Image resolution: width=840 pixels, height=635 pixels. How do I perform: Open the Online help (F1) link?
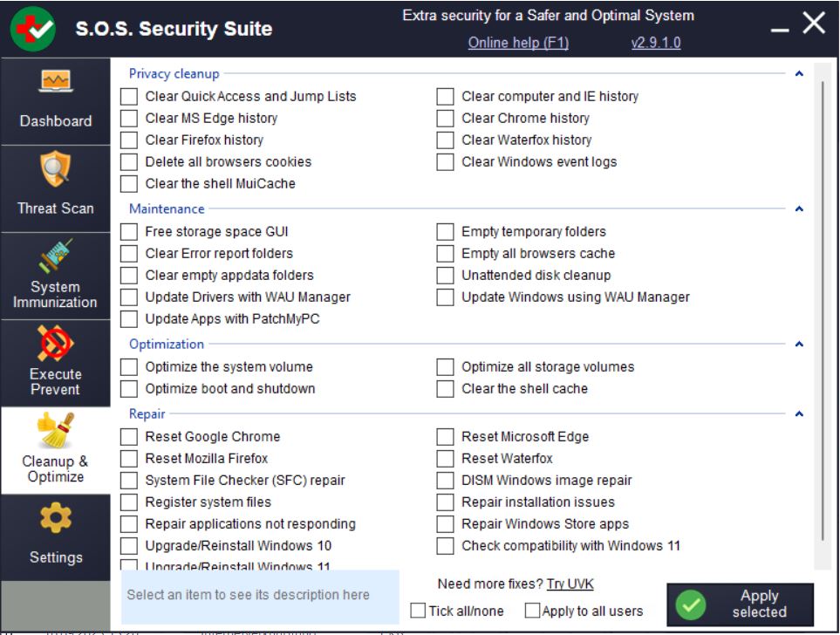pos(514,43)
